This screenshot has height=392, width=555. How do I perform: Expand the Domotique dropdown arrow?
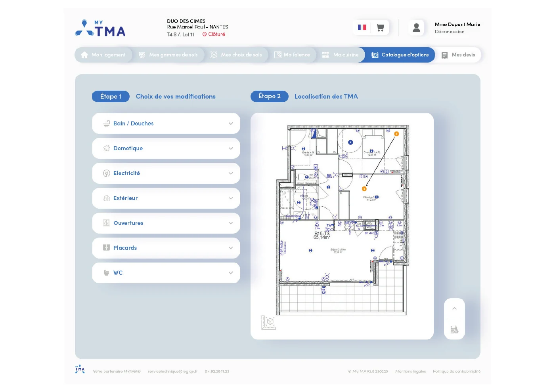coord(231,148)
